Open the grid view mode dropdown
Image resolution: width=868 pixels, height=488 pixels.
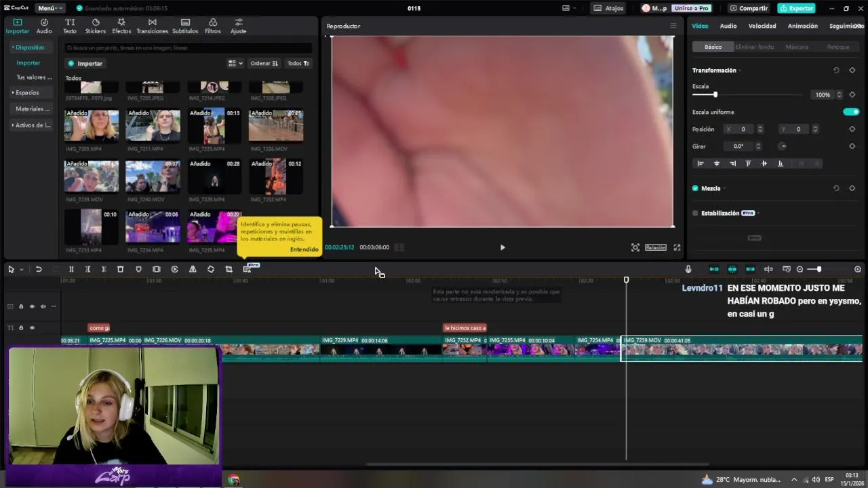pos(235,63)
